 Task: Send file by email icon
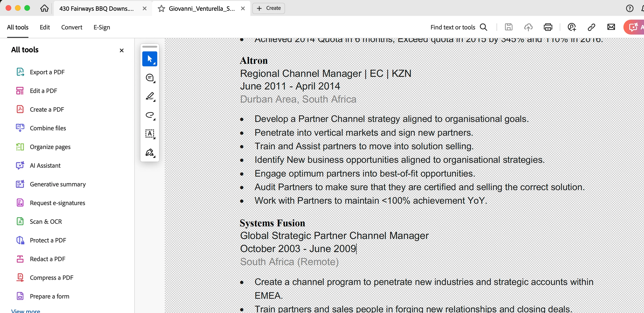click(x=611, y=27)
